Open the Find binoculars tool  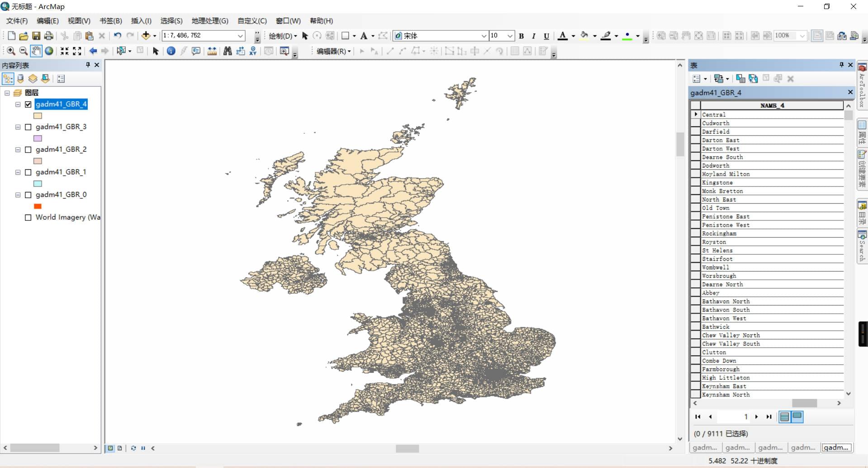(x=228, y=51)
